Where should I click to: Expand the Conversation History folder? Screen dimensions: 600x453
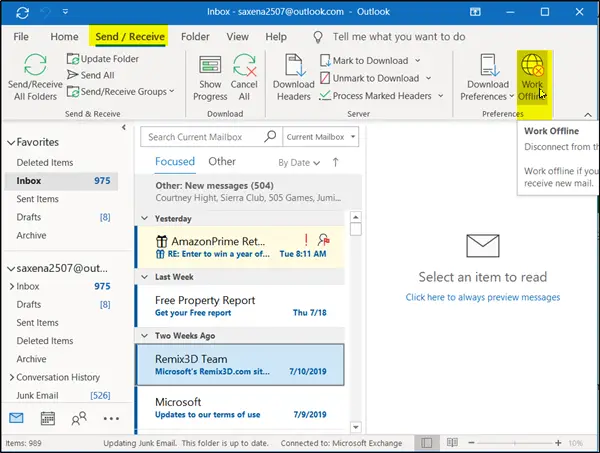click(10, 377)
